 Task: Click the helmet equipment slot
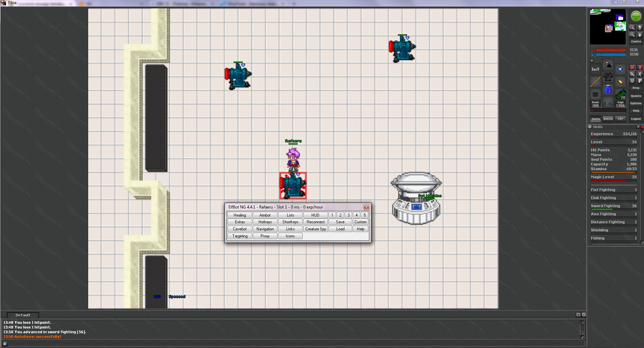click(608, 65)
